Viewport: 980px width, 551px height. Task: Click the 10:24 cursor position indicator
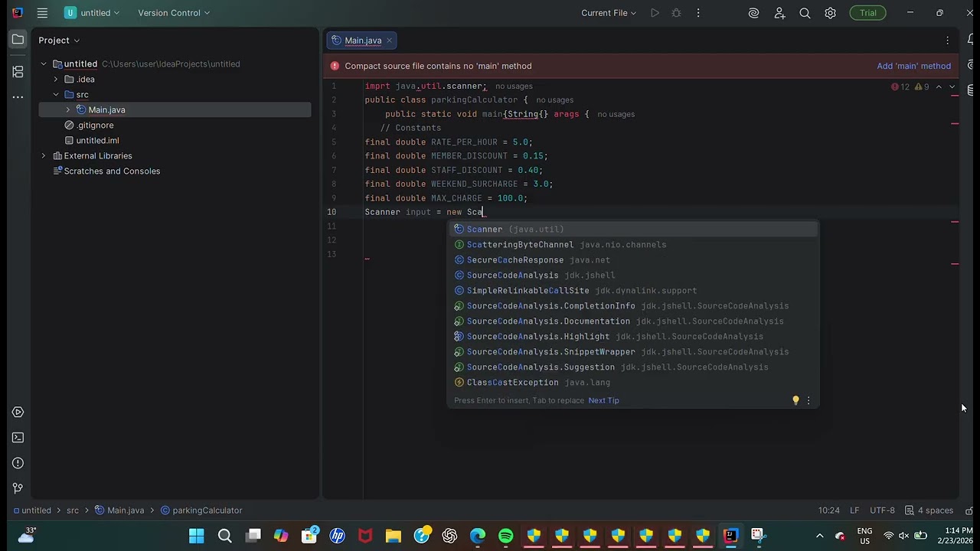point(828,510)
